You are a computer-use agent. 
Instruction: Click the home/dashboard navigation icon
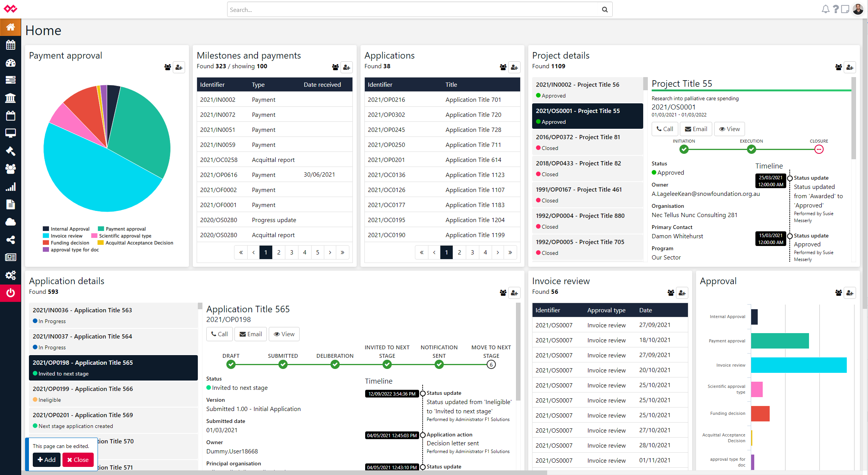point(10,27)
